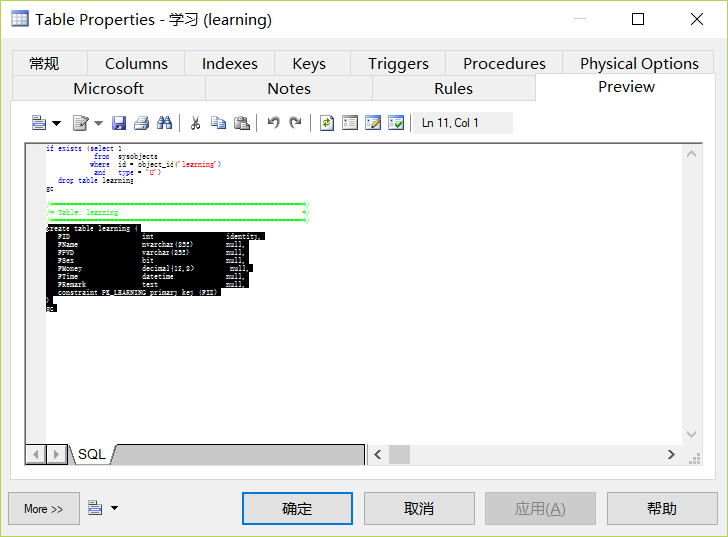Paste from clipboard icon

pyautogui.click(x=241, y=123)
